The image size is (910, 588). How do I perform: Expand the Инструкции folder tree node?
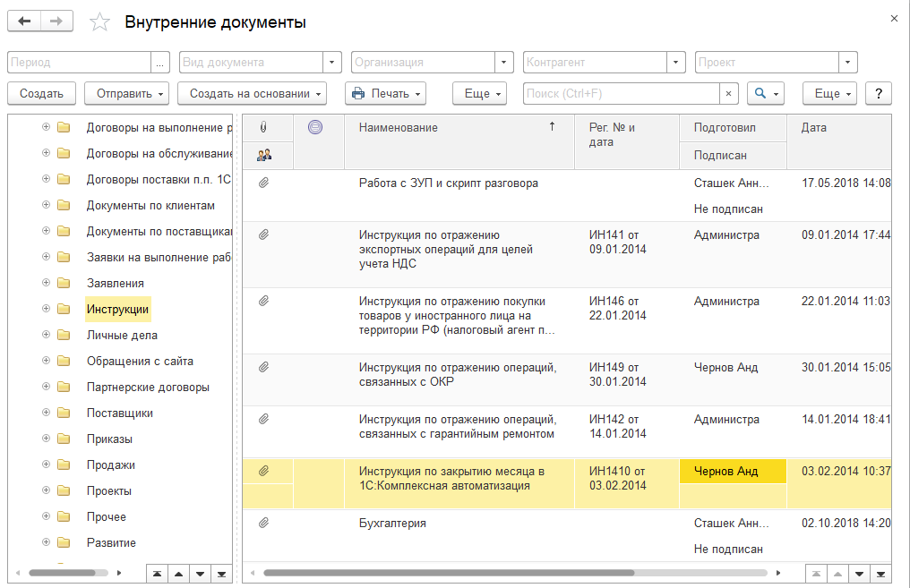click(x=46, y=309)
